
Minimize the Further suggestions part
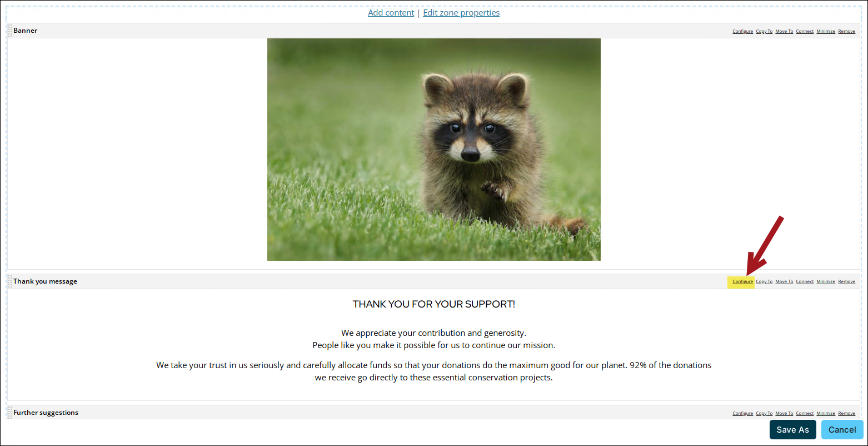[x=826, y=413]
